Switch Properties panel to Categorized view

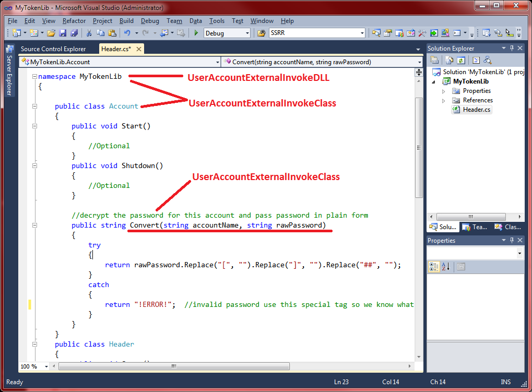[x=434, y=267]
